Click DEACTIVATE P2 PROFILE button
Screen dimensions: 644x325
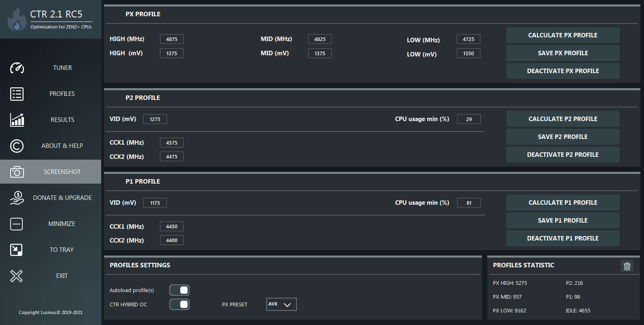(x=563, y=155)
